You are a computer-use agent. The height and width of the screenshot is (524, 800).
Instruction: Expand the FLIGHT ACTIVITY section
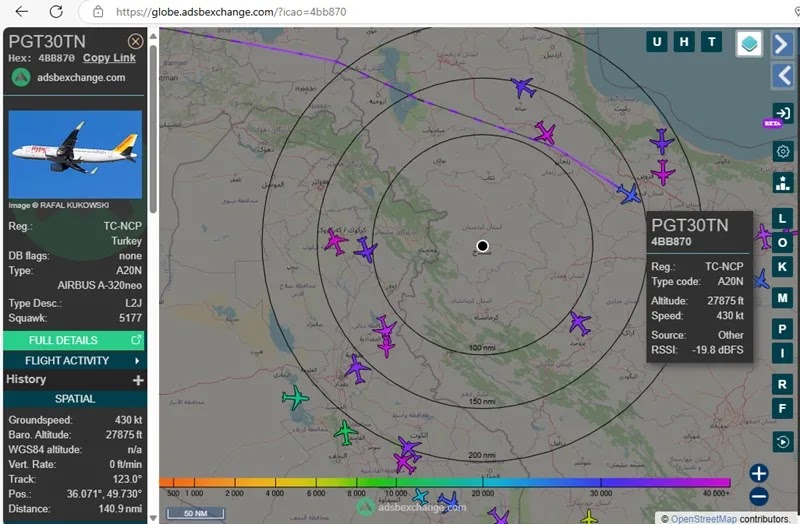(74, 361)
